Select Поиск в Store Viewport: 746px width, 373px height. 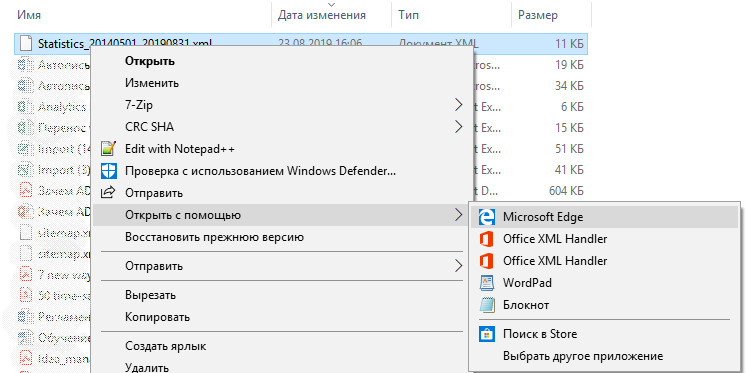pos(604,334)
